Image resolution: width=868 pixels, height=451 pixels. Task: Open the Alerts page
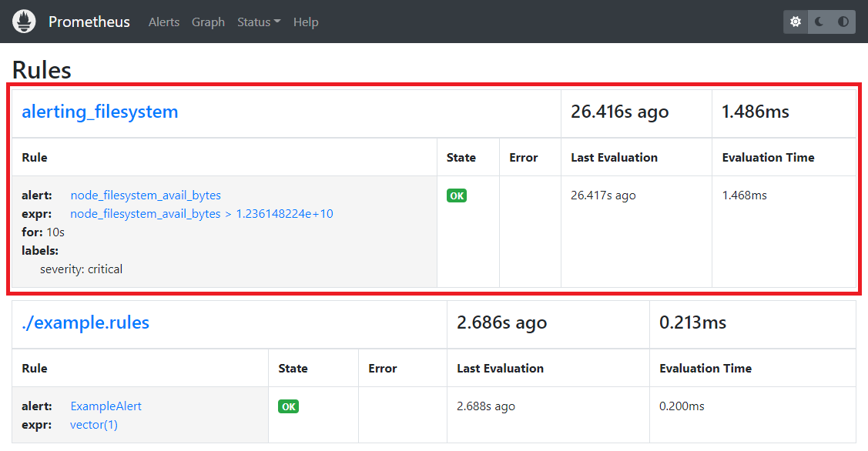pos(164,22)
